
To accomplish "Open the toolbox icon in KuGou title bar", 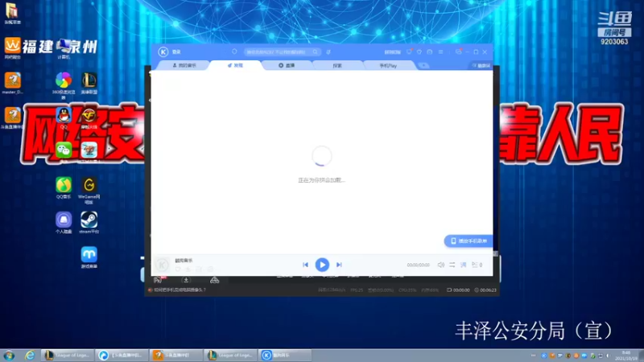I will coord(430,52).
